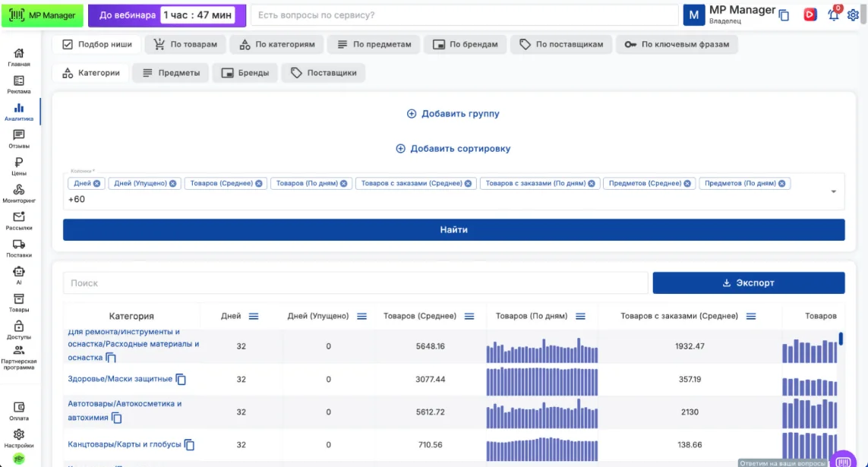Remove the Предметов (По дням) chip
Screen dimensions: 868x467
[x=782, y=183]
